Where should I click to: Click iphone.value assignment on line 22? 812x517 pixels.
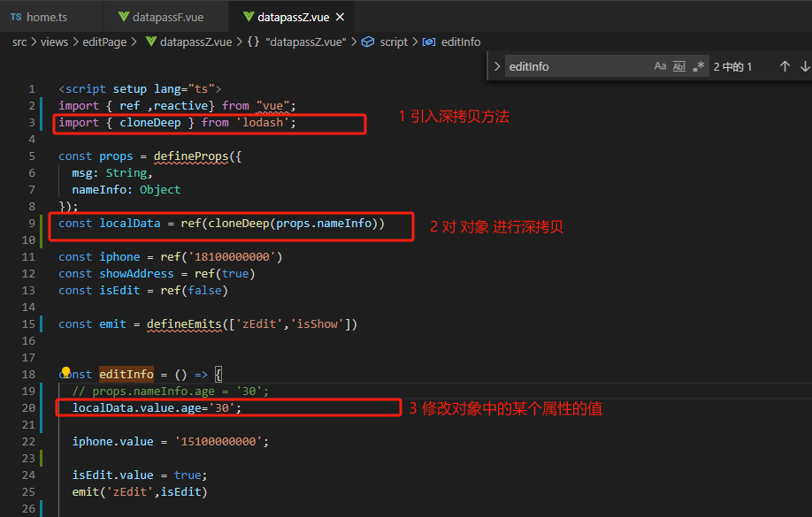tap(171, 442)
